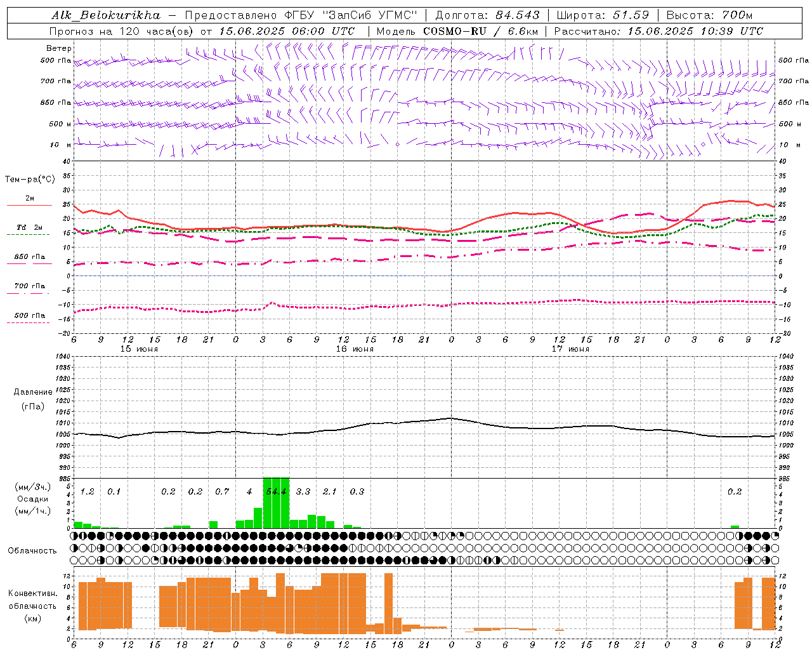The image size is (812, 650).
Task: Click the 'Предоставлено ФГБУ "ЗапСиб УГМС"' provider text
Action: [x=301, y=15]
